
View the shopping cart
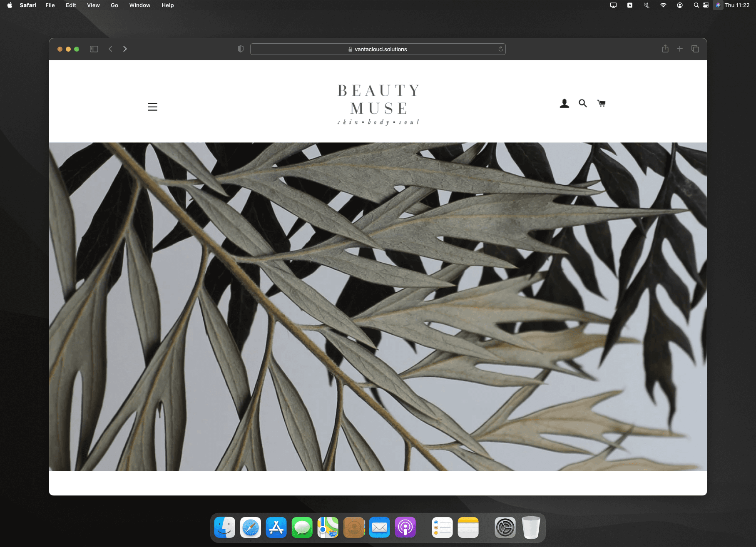pyautogui.click(x=601, y=103)
